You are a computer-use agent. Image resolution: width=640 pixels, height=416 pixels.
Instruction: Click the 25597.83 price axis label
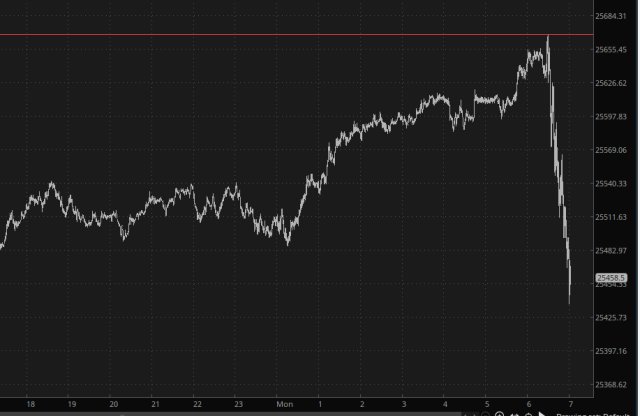[610, 117]
